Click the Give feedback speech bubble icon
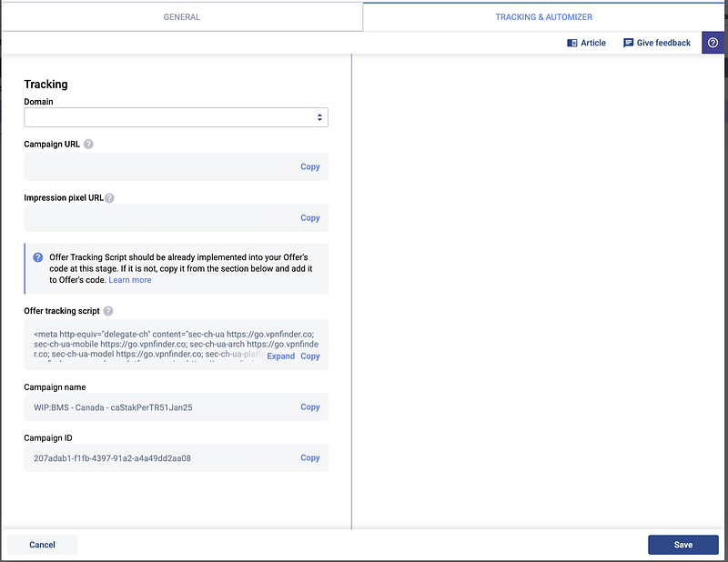Image resolution: width=728 pixels, height=562 pixels. point(628,43)
